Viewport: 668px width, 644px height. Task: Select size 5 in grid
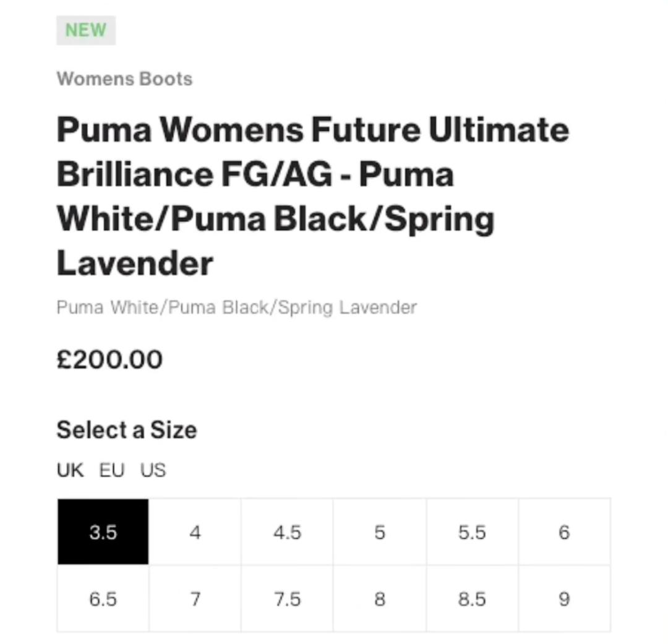380,532
